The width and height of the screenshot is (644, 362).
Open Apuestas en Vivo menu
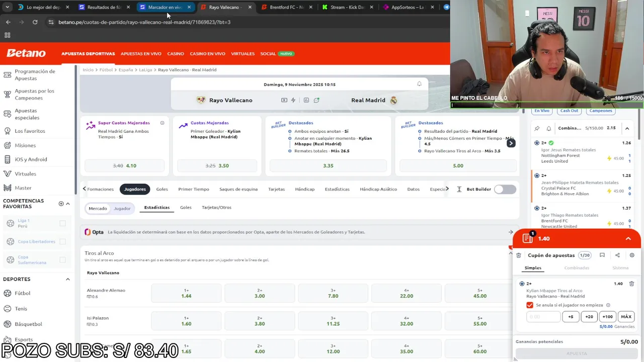pyautogui.click(x=141, y=54)
